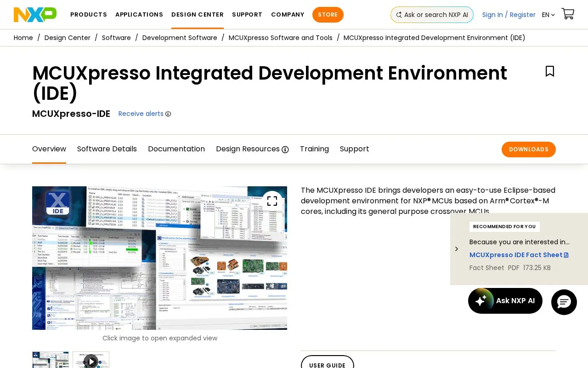Switch to Design Resources tab
The width and height of the screenshot is (588, 368).
pos(248,149)
